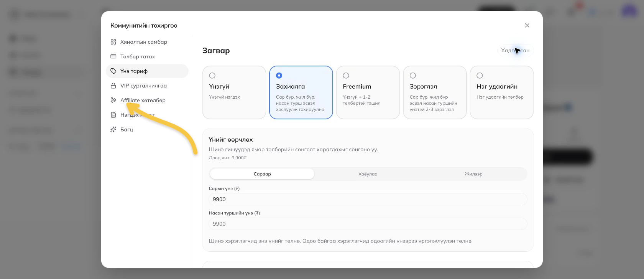Click the card icon beside Төлбөр татах
Viewport: 644px width, 279px height.
[113, 56]
